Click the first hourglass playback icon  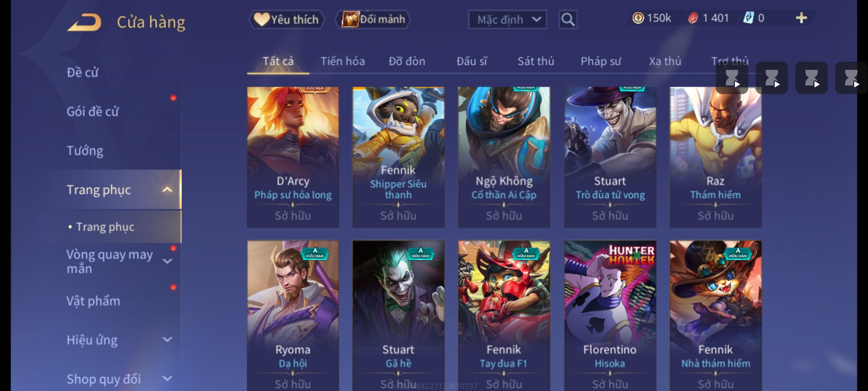[732, 78]
